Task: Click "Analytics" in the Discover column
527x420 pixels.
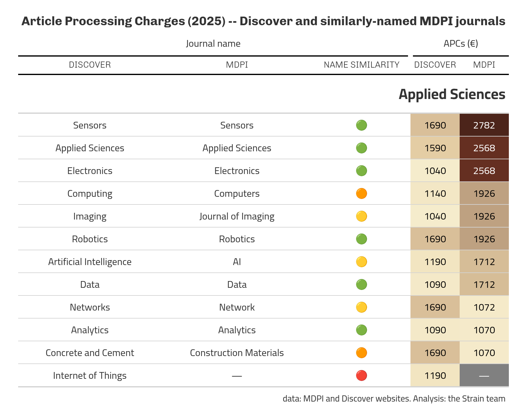Action: pyautogui.click(x=90, y=330)
